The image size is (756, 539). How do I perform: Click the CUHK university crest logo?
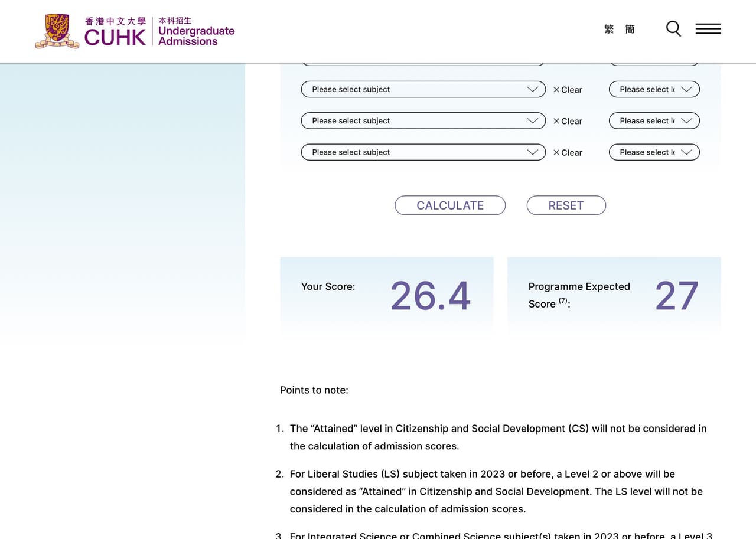(x=57, y=31)
